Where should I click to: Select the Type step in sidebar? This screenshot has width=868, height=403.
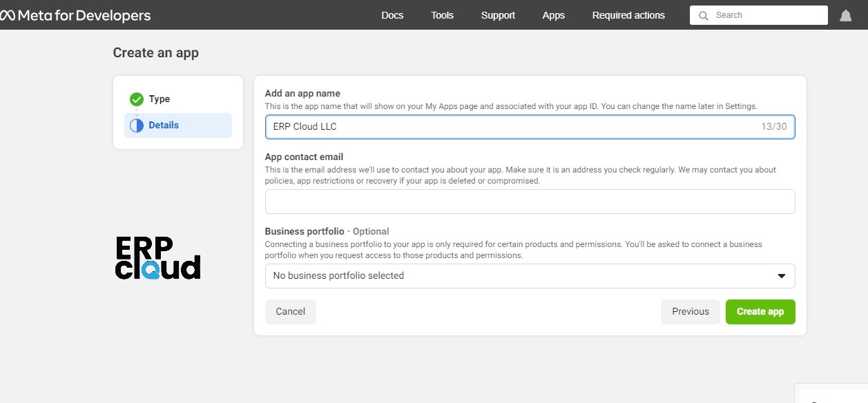tap(178, 99)
